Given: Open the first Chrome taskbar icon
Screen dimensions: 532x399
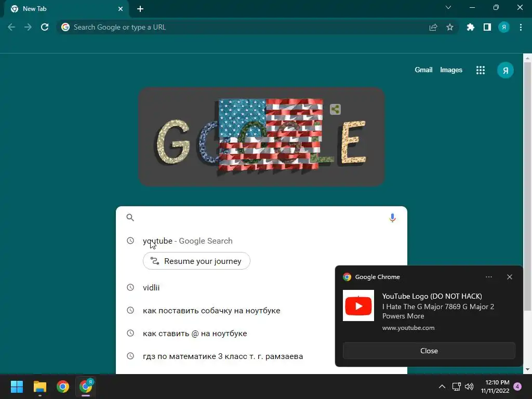Looking at the screenshot, I should [x=63, y=387].
